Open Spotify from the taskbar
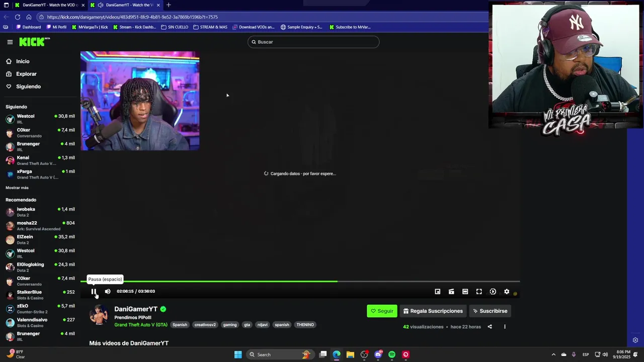This screenshot has height=362, width=644. pyautogui.click(x=392, y=354)
